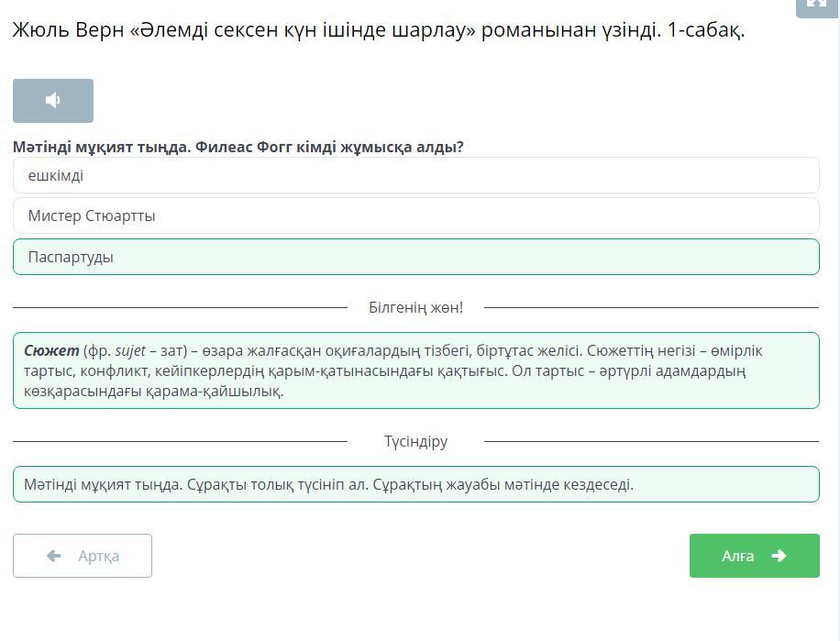Click "мәтінде кездеседі" in the explanation box

click(572, 484)
